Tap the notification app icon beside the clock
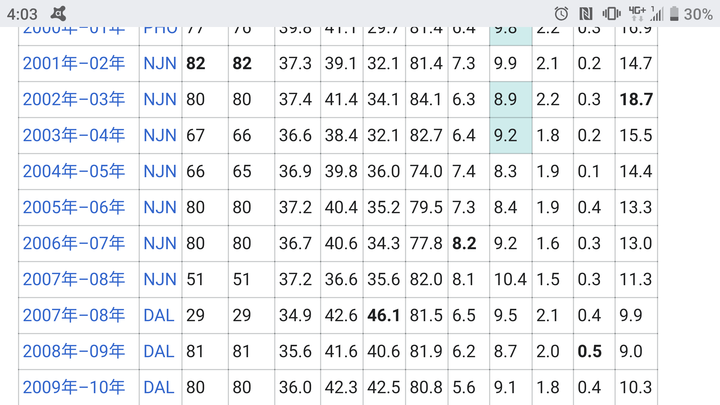 pos(60,13)
